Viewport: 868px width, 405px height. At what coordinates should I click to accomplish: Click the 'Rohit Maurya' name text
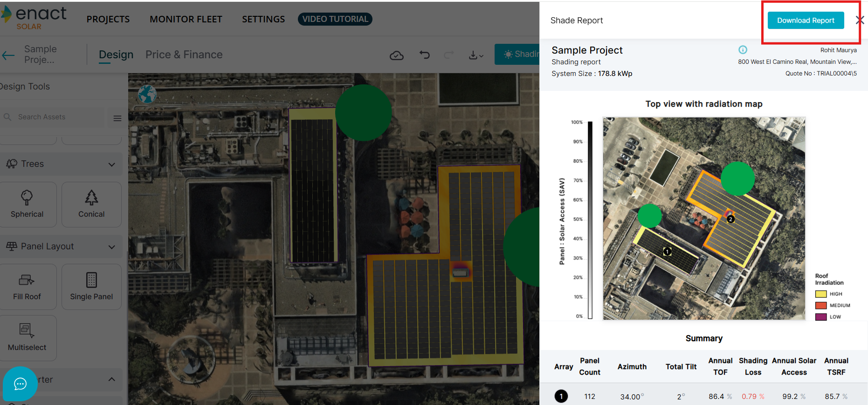click(839, 50)
